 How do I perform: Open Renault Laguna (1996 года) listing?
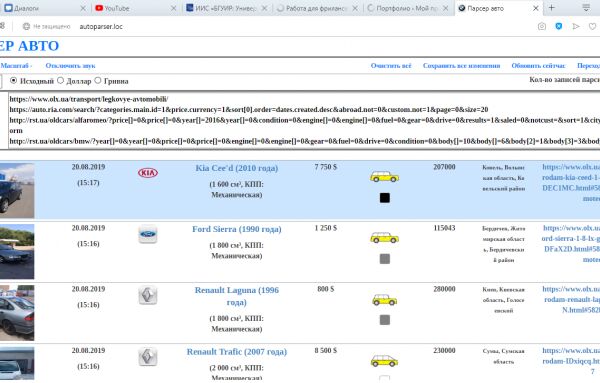coord(236,296)
